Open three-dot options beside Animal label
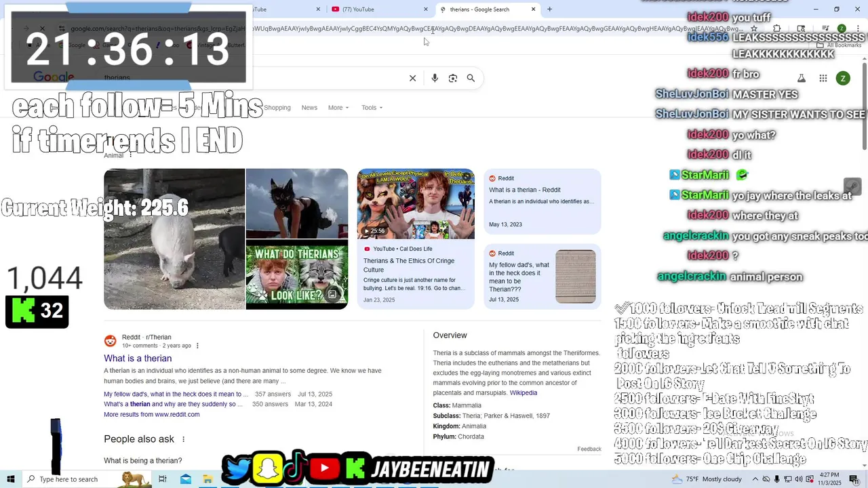Screen dimensions: 868x488 click(x=131, y=155)
